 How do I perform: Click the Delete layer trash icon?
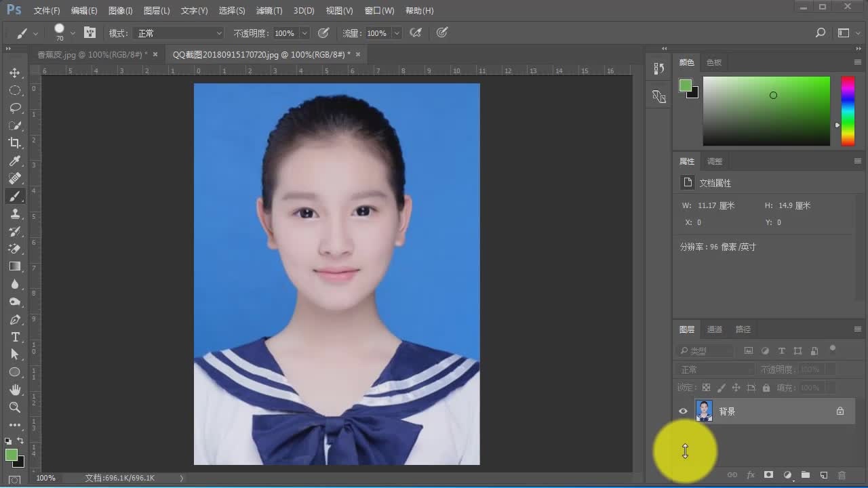pos(842,475)
